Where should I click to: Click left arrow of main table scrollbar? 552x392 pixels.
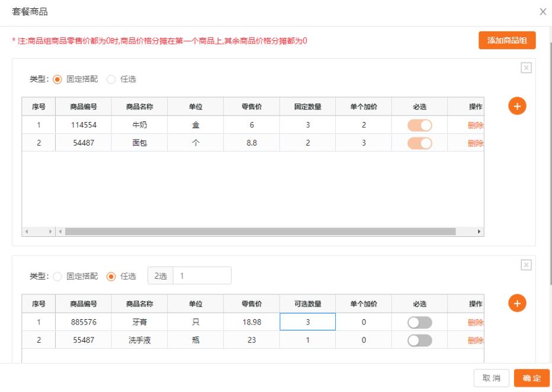[60, 232]
